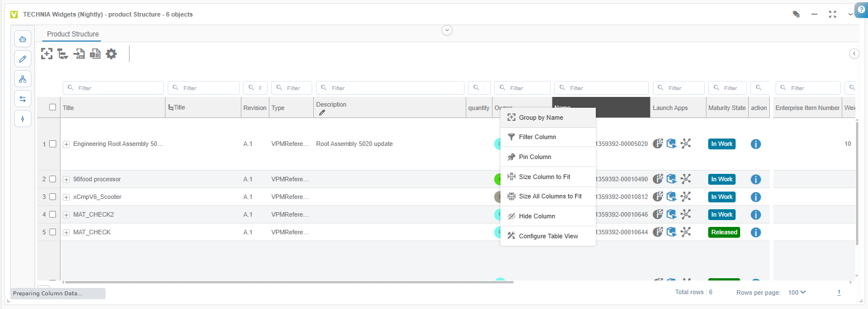Click the robot icon in left sidebar

23,39
